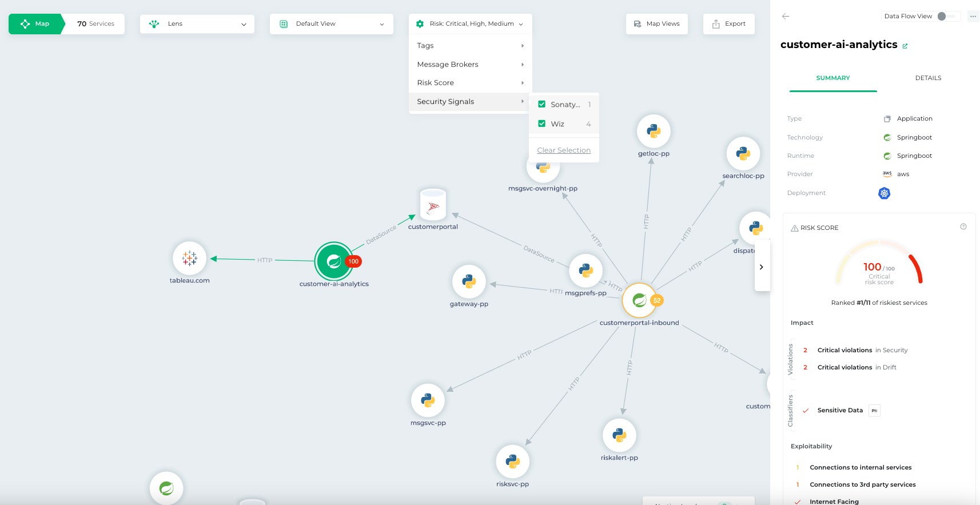Click the customerportal-inbound service node
The width and height of the screenshot is (980, 505).
[x=639, y=300]
